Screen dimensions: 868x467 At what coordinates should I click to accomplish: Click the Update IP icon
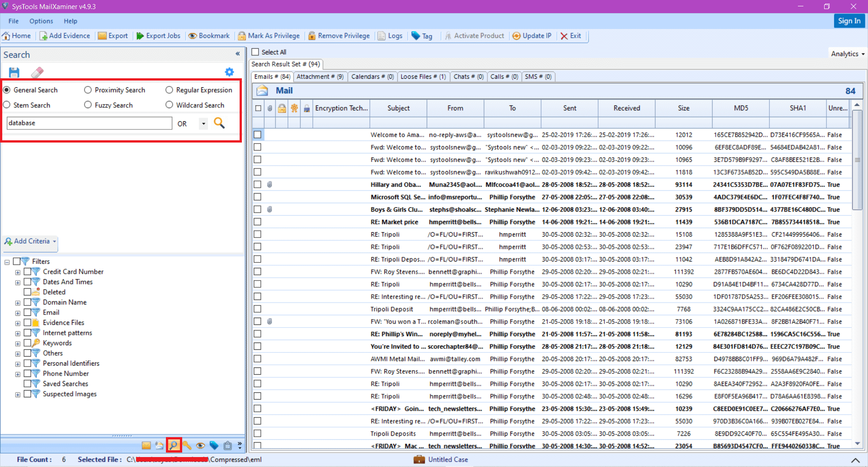coord(516,36)
